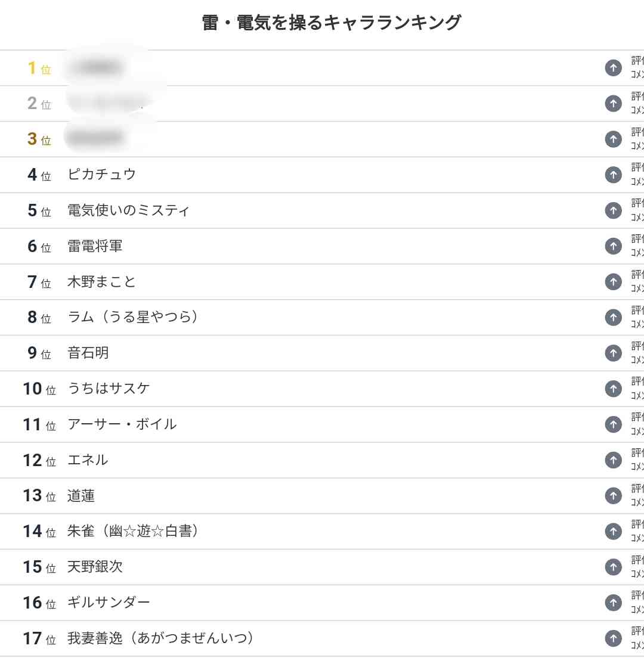Click the 雷・電気を操るキャラランキング title
The image size is (644, 661).
(332, 22)
